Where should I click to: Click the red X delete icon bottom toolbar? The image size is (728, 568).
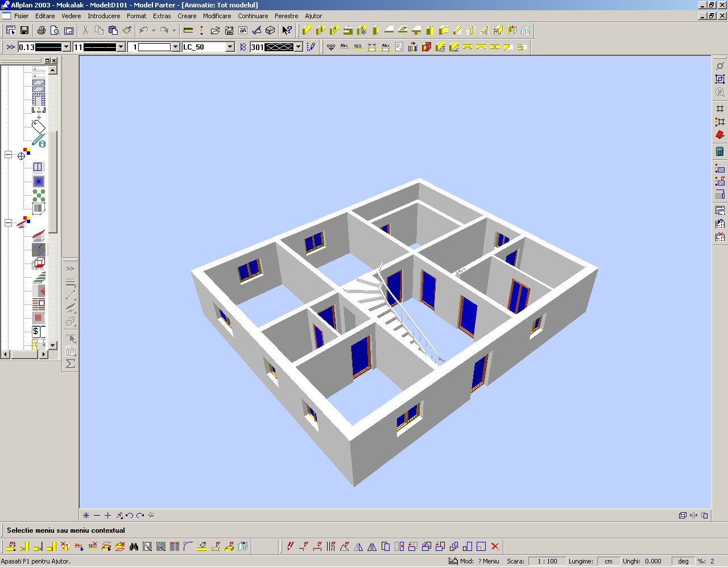(x=495, y=546)
